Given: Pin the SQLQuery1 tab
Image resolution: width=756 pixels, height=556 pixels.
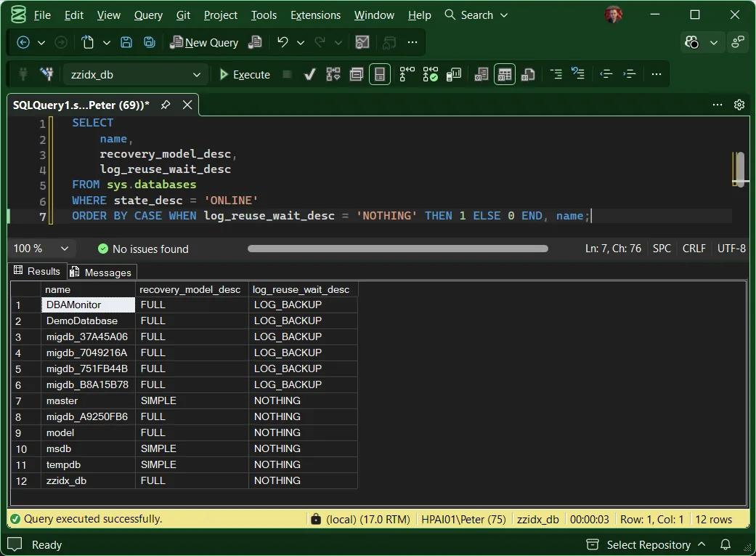Looking at the screenshot, I should click(x=166, y=105).
